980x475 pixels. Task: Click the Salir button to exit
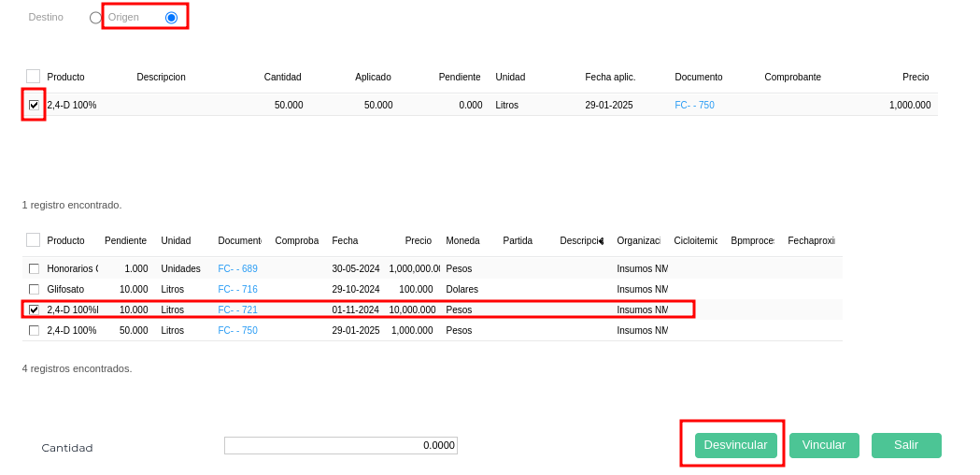[905, 445]
